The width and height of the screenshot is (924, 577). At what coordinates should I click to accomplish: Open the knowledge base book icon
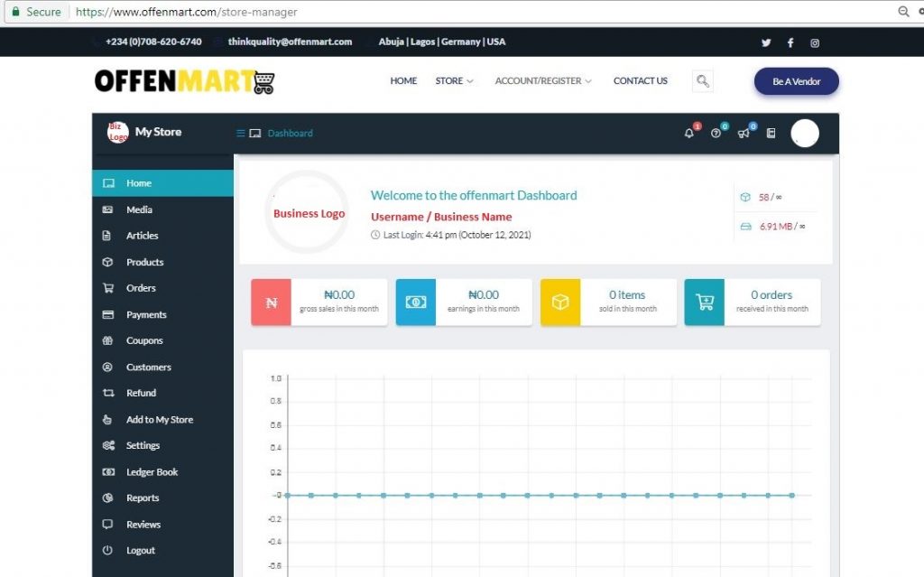point(771,134)
